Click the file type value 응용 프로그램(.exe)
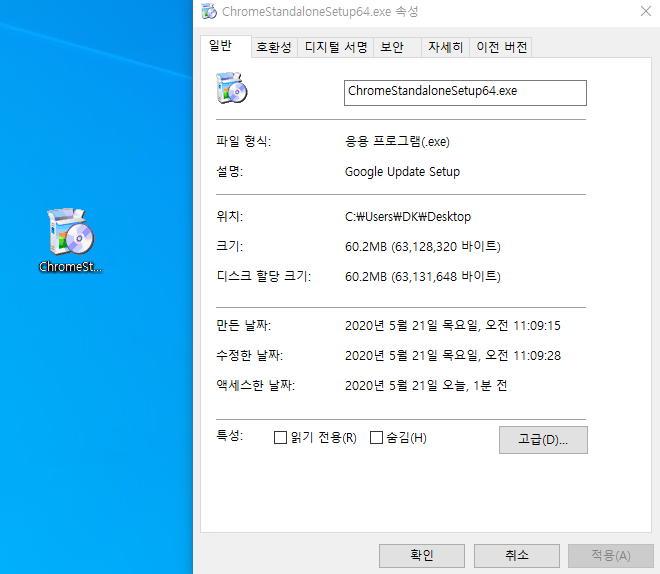The image size is (660, 574). [x=397, y=141]
